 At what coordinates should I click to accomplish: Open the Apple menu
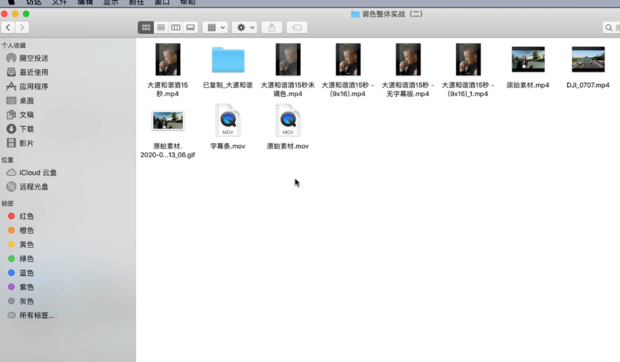tap(11, 2)
